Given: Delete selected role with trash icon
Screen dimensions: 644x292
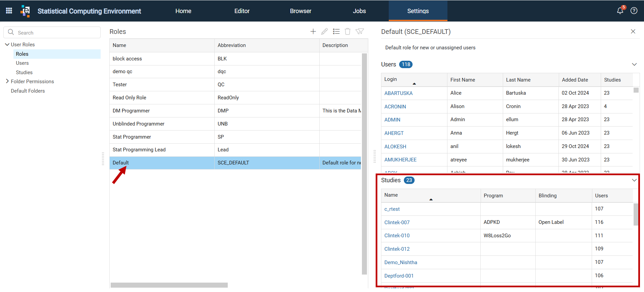Looking at the screenshot, I should tap(347, 31).
